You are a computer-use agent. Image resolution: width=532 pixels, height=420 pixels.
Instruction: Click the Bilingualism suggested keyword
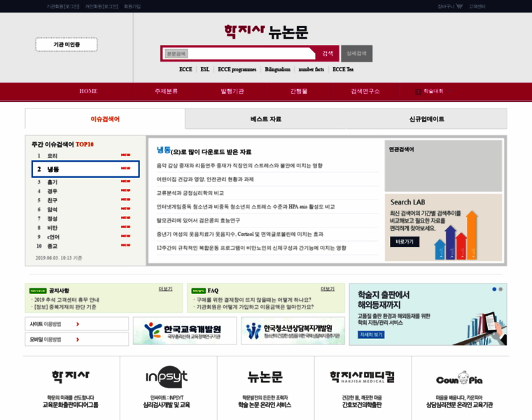click(x=277, y=69)
